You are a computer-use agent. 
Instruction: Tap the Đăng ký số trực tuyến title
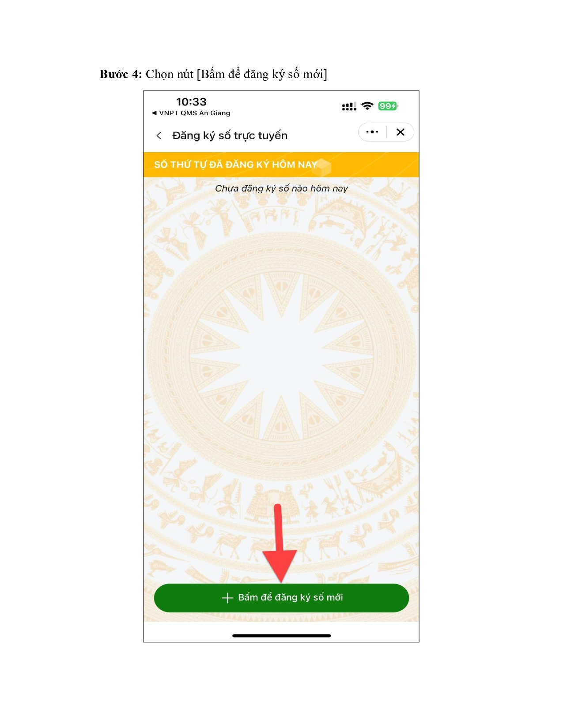pyautogui.click(x=230, y=135)
